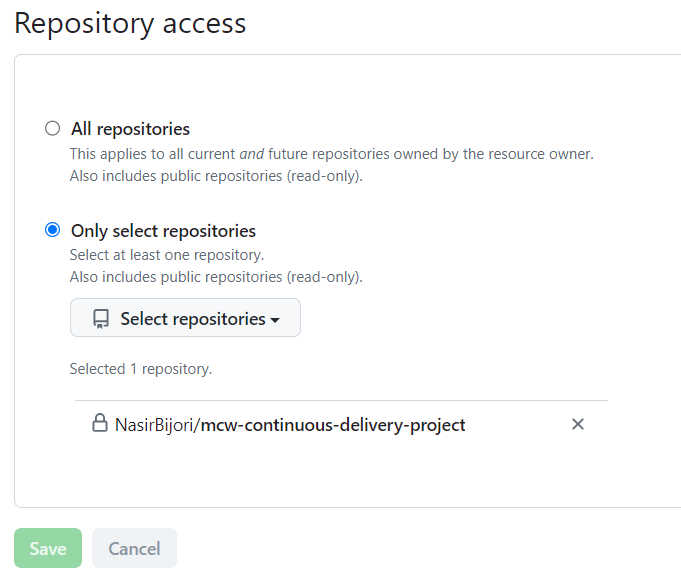Click the 'Selected 1 repository.' status text
The width and height of the screenshot is (681, 581).
point(140,369)
